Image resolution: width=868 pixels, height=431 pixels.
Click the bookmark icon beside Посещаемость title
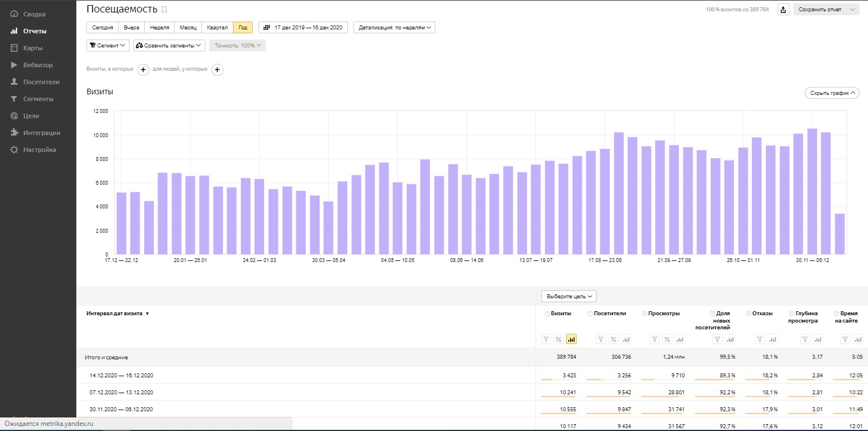click(x=165, y=10)
